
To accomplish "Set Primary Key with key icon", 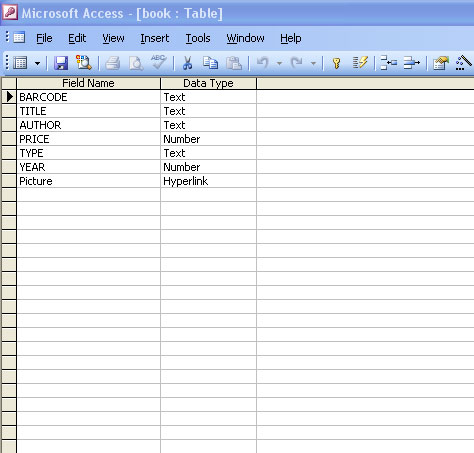I will point(336,63).
